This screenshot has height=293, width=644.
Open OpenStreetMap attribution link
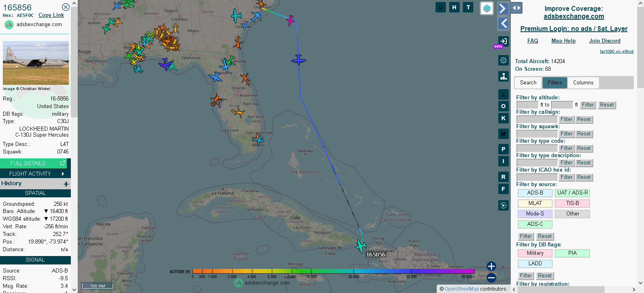coord(462,289)
